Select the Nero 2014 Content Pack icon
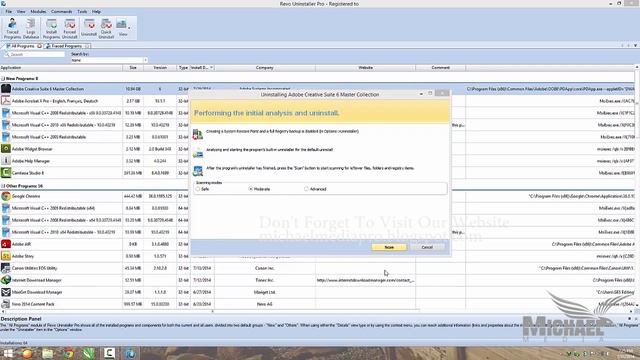The height and width of the screenshot is (360, 640). point(6,304)
